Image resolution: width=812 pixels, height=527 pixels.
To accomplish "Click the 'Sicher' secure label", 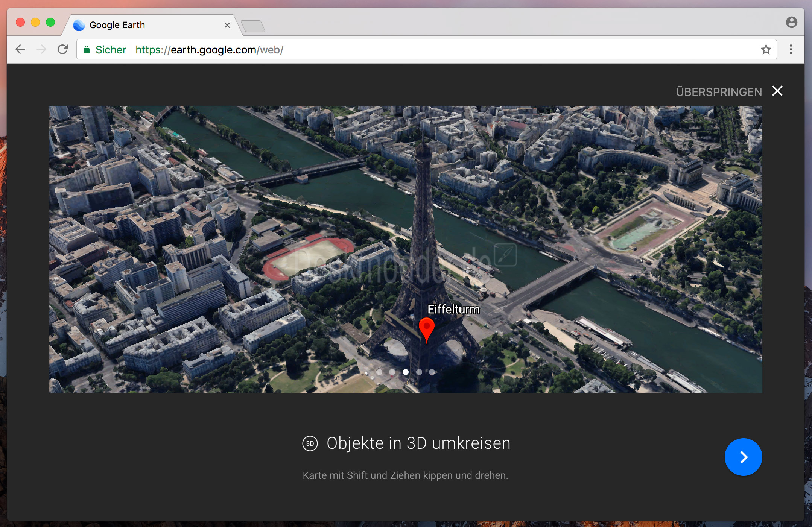I will [x=111, y=50].
